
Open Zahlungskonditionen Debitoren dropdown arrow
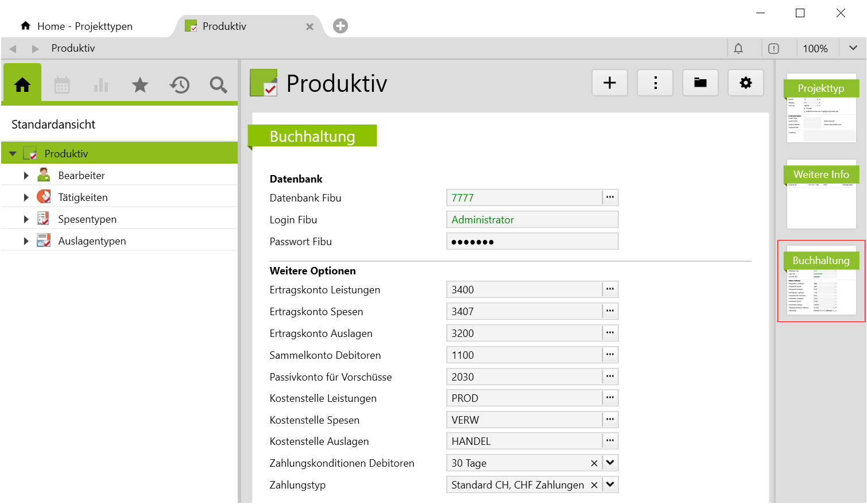(610, 463)
